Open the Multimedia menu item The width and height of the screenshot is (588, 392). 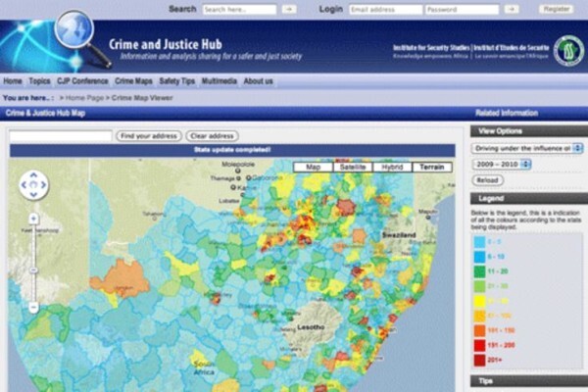(x=219, y=81)
